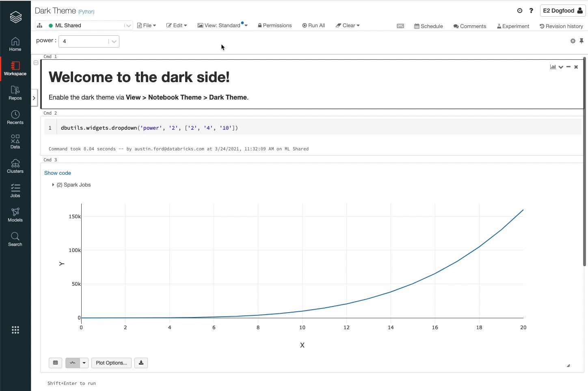Click the clock icon in the header
The width and height of the screenshot is (588, 391).
point(520,11)
